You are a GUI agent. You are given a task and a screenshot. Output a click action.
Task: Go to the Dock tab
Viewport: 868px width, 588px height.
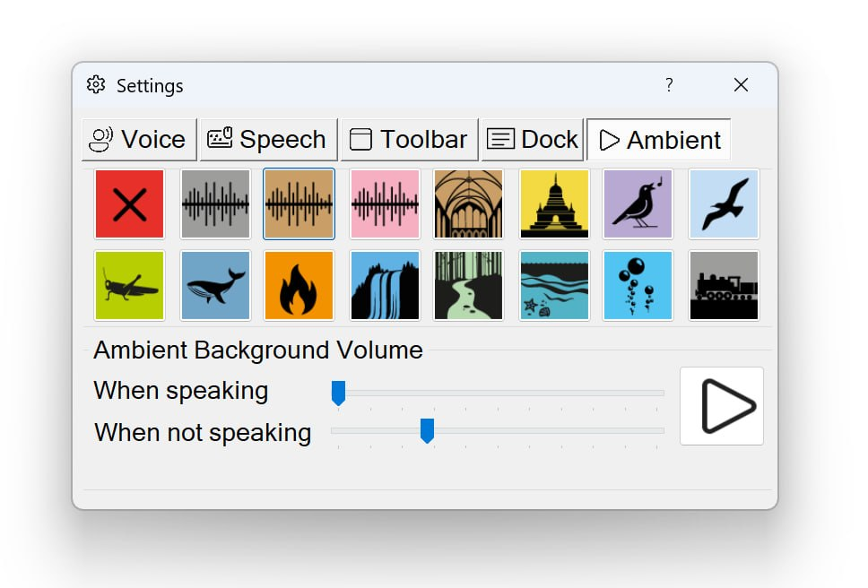533,140
